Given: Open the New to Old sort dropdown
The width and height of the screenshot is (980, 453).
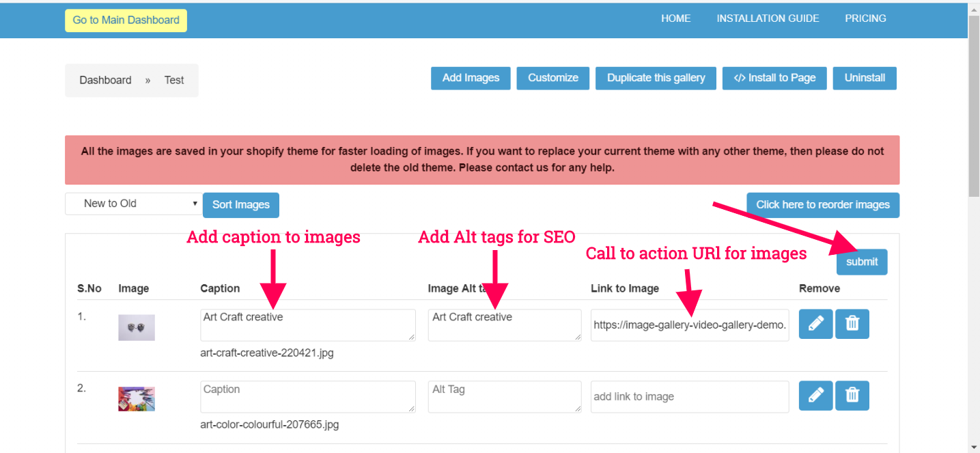Looking at the screenshot, I should 133,204.
